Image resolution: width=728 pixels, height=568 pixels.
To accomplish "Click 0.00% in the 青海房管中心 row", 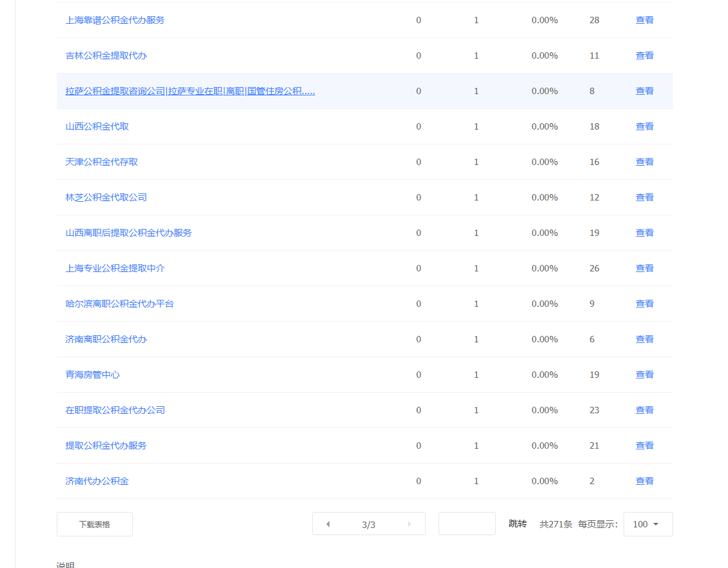I will coord(545,375).
